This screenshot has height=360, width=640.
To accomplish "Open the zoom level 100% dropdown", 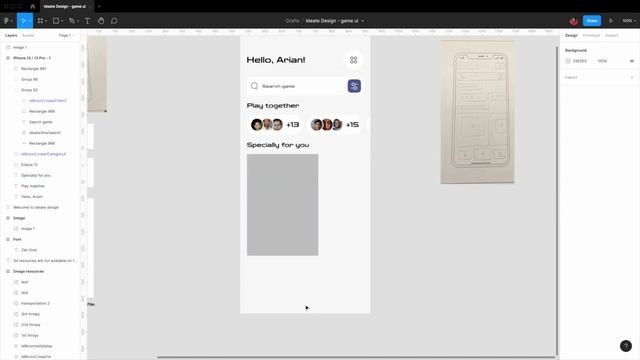I will click(x=629, y=20).
